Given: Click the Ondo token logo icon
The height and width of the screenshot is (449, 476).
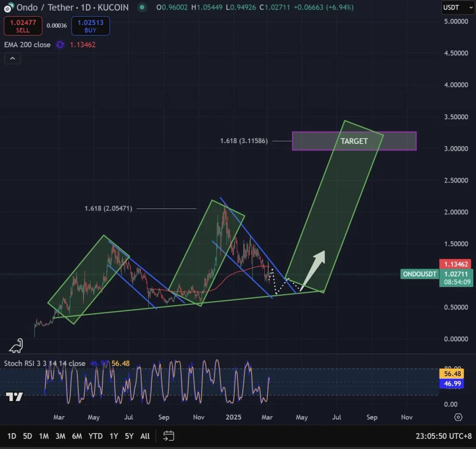Looking at the screenshot, I should coord(8,7).
